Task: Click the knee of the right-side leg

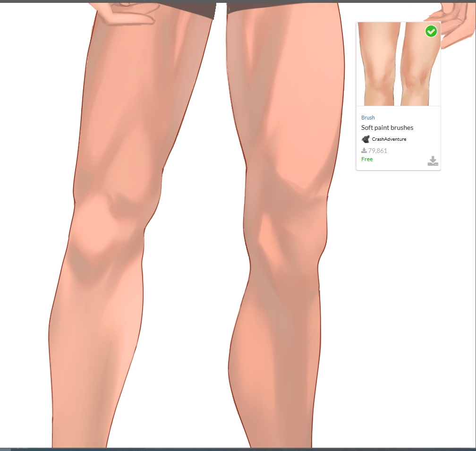Action: pos(283,236)
